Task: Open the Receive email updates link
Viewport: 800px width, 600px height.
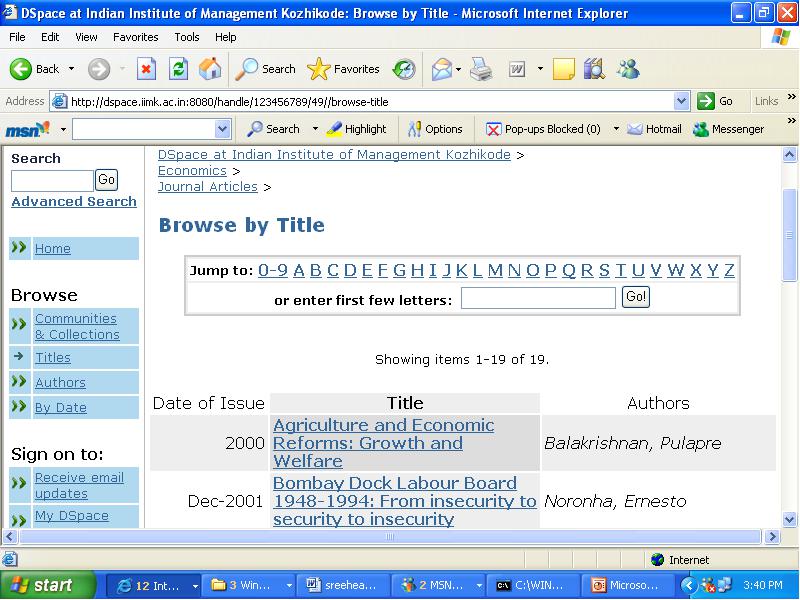Action: point(79,486)
